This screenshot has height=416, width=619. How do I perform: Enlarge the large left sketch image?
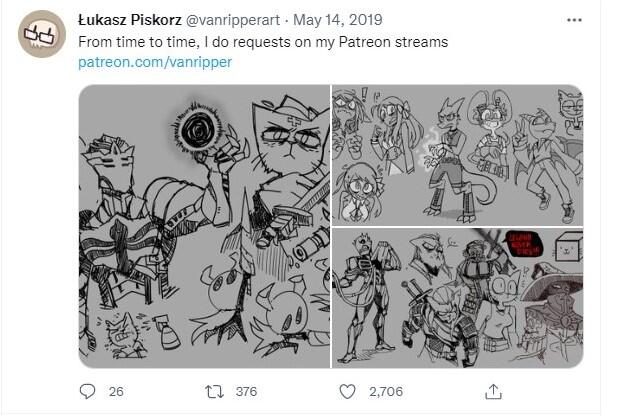[204, 226]
